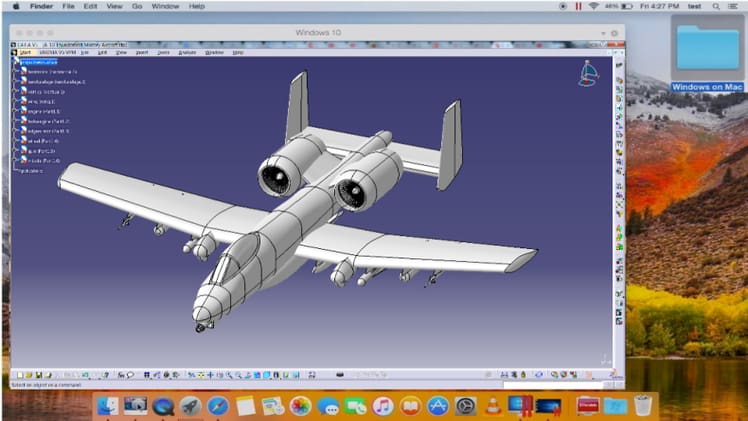Image resolution: width=748 pixels, height=421 pixels.
Task: Select the wing part in specification tree
Action: point(42,101)
